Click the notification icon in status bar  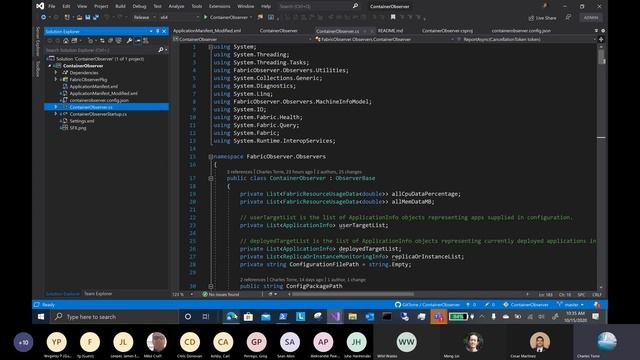[x=597, y=305]
